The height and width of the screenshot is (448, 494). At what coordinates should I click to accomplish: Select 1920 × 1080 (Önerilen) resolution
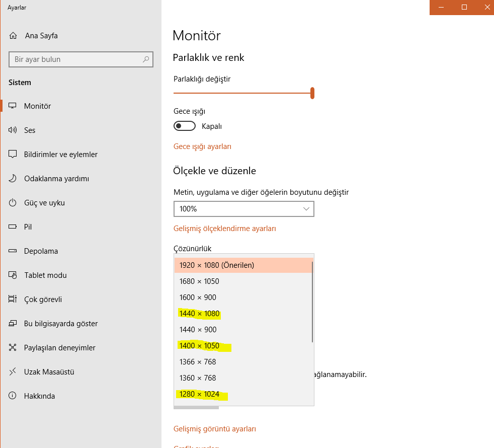[243, 265]
